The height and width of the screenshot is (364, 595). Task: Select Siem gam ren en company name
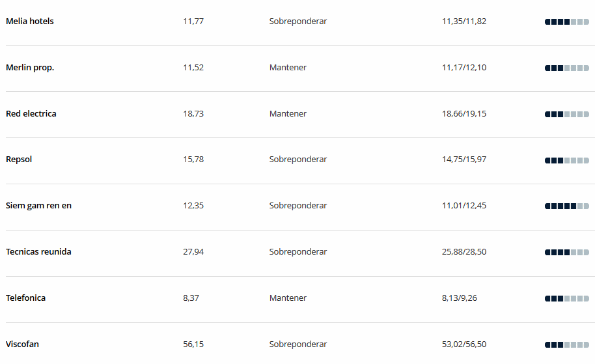(x=38, y=206)
